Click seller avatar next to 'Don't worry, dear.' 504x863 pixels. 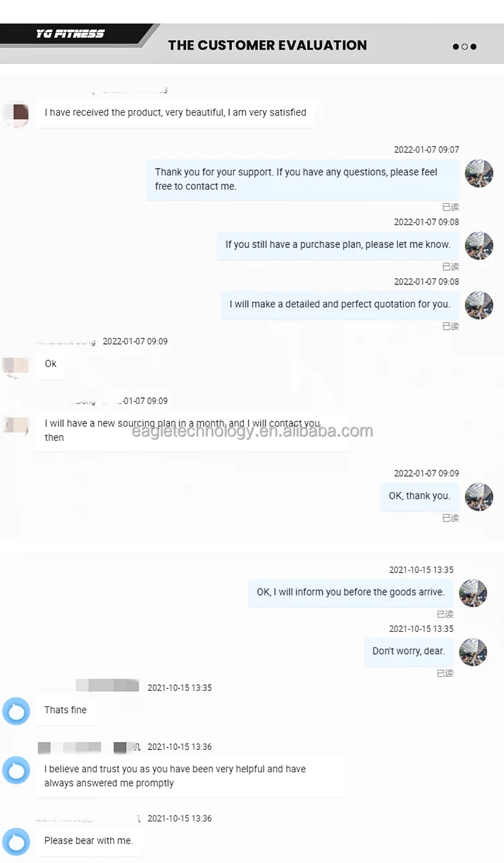tap(473, 652)
